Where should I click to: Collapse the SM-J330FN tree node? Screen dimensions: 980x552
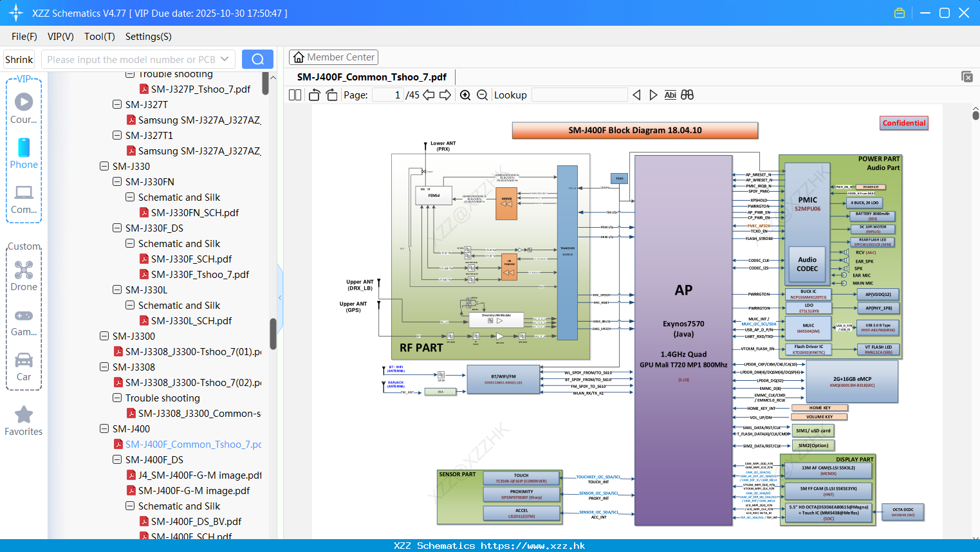click(x=117, y=181)
